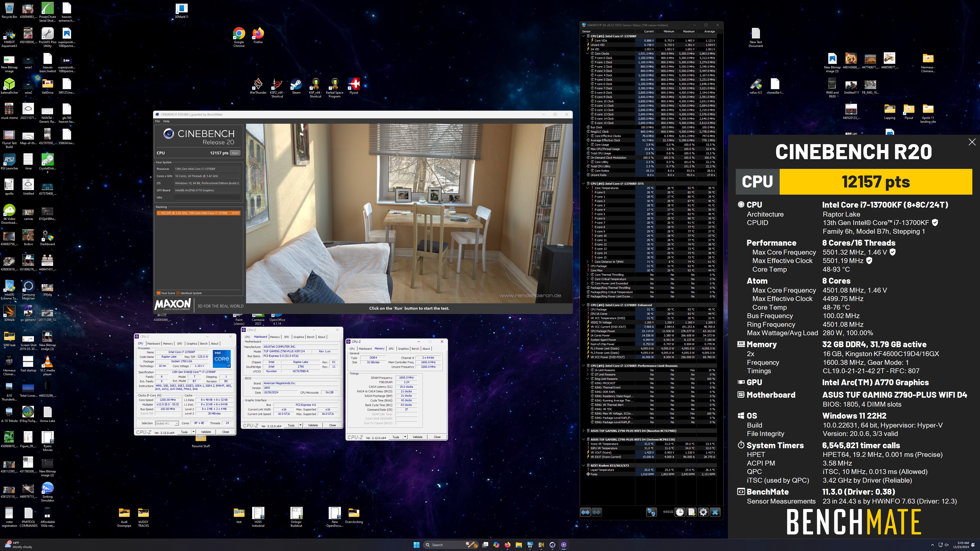The image size is (980, 551).
Task: Open Socket #1 selection combo in CPU-Z
Action: [x=167, y=423]
